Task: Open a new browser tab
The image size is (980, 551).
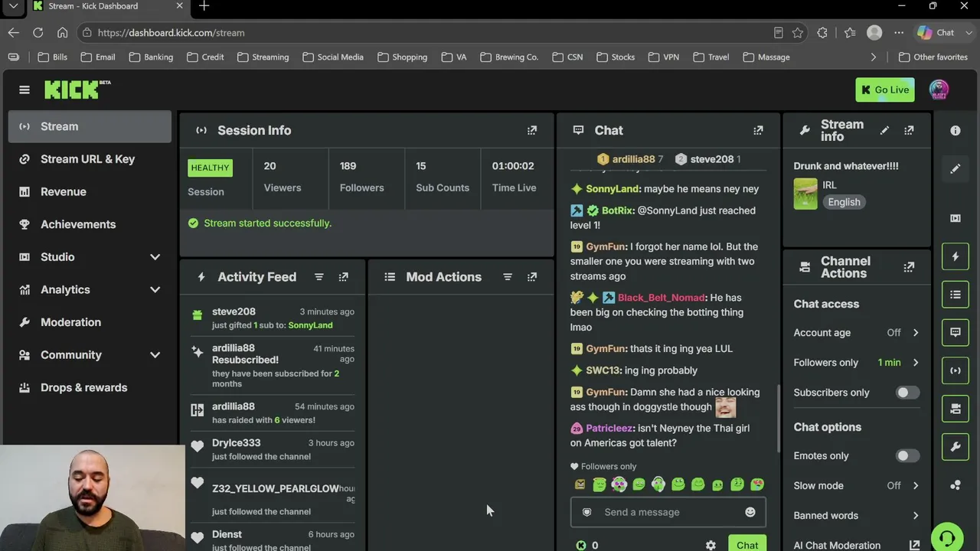Action: 204,6
